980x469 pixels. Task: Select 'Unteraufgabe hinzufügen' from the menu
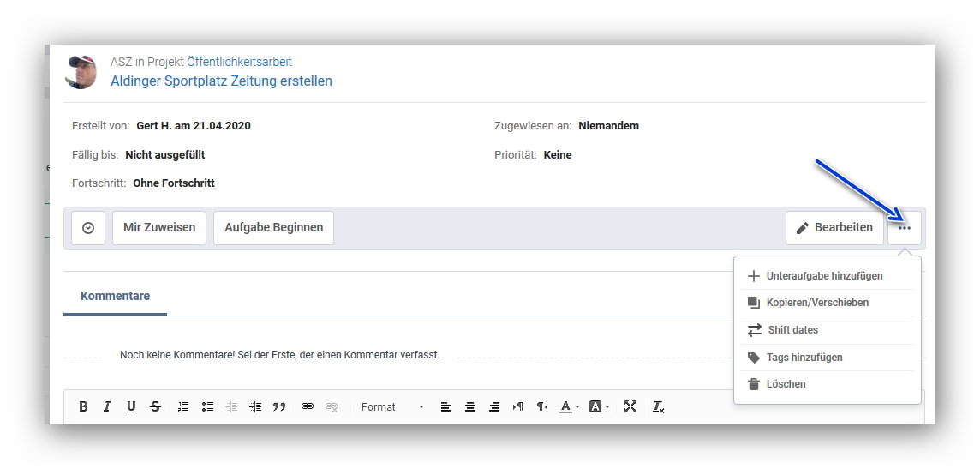coord(823,276)
